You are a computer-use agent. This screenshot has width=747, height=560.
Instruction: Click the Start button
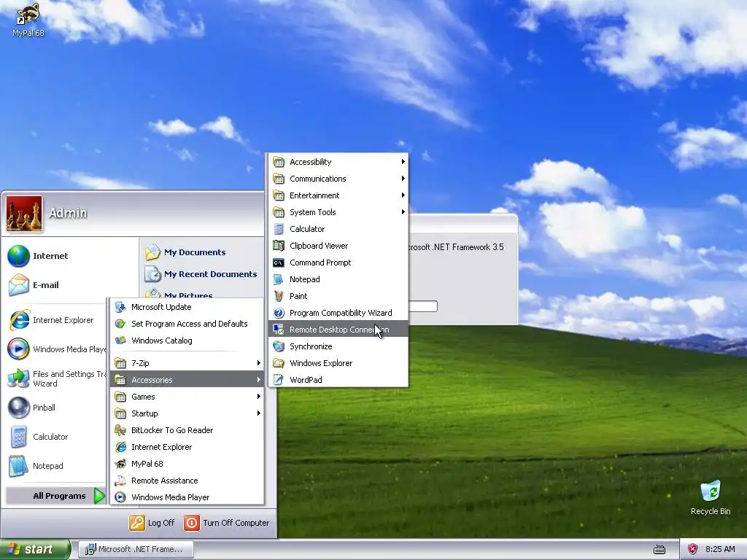tap(35, 549)
